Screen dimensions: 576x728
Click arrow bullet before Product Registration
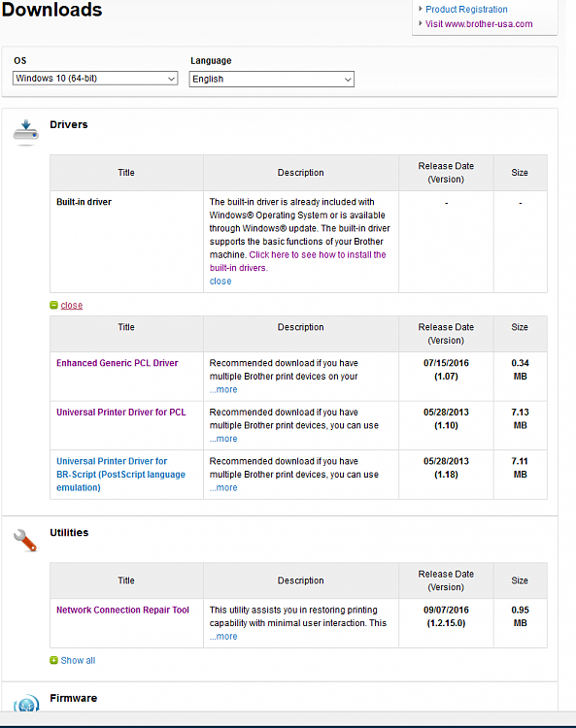tap(421, 9)
